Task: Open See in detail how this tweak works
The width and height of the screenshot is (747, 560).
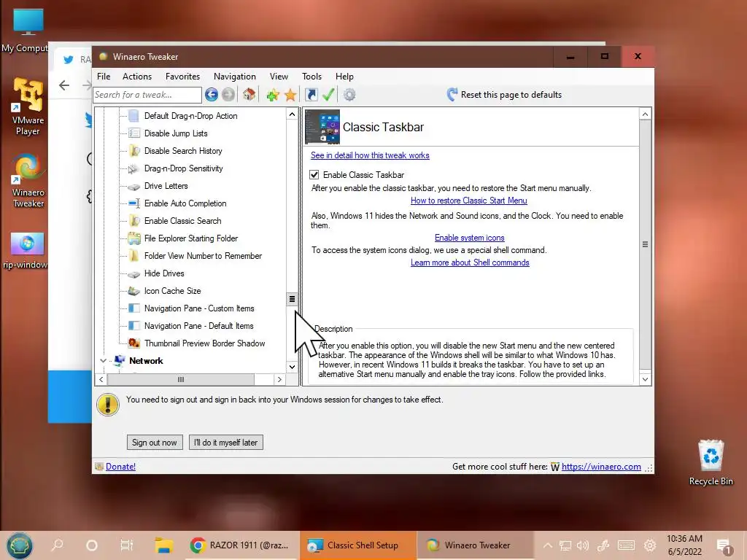Action: tap(370, 155)
